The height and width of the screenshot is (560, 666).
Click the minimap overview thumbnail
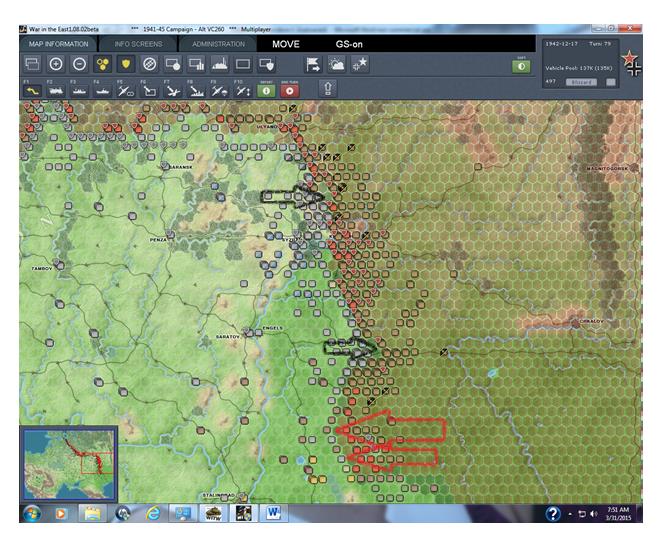coord(69,464)
